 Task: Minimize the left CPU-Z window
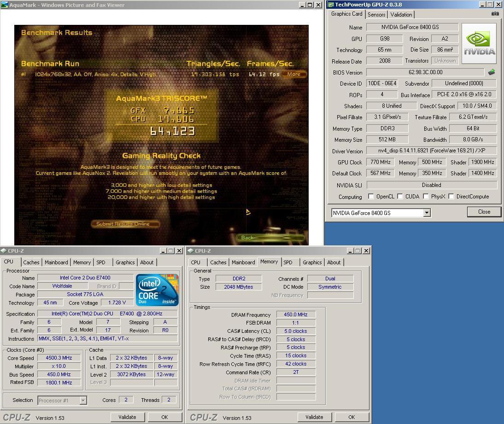(x=164, y=251)
